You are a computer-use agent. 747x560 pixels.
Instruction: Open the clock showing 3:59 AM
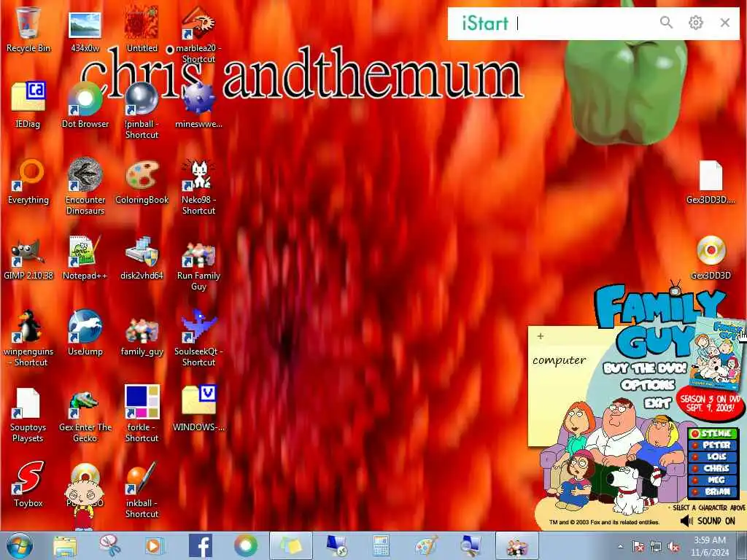click(x=710, y=546)
